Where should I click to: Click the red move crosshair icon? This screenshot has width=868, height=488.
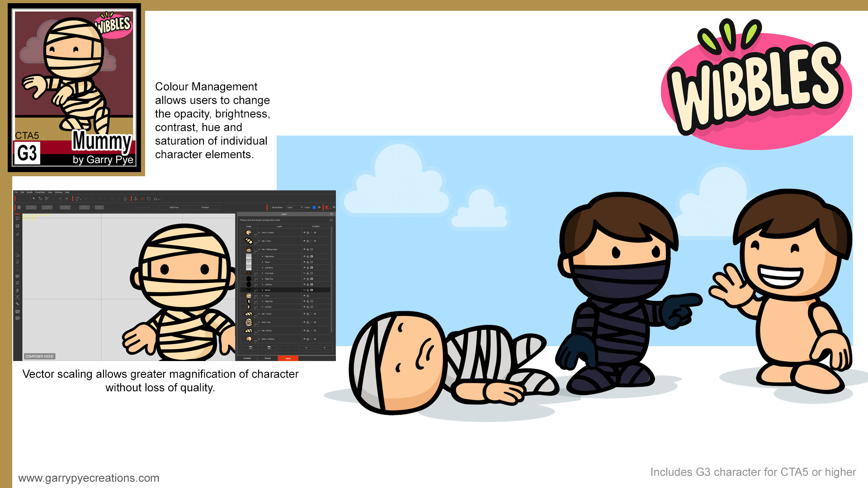(142, 199)
